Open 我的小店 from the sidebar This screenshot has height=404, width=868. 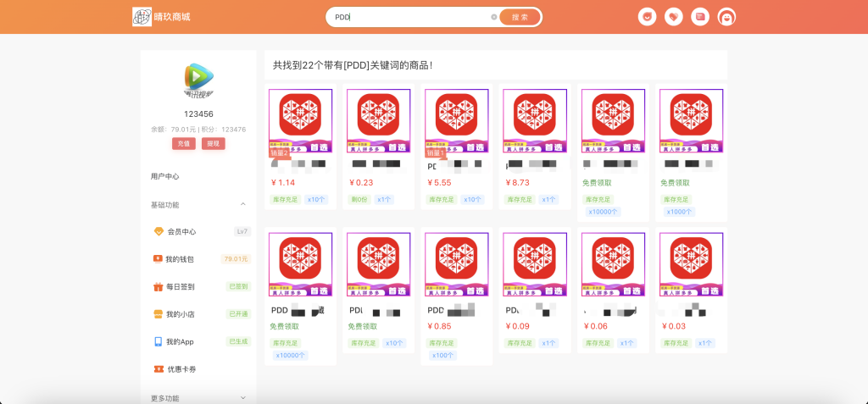181,314
